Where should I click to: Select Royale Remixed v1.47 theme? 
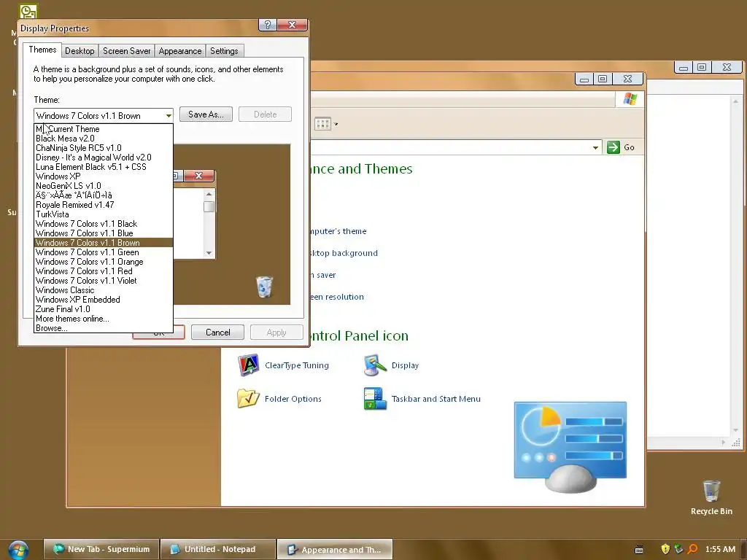click(104, 205)
